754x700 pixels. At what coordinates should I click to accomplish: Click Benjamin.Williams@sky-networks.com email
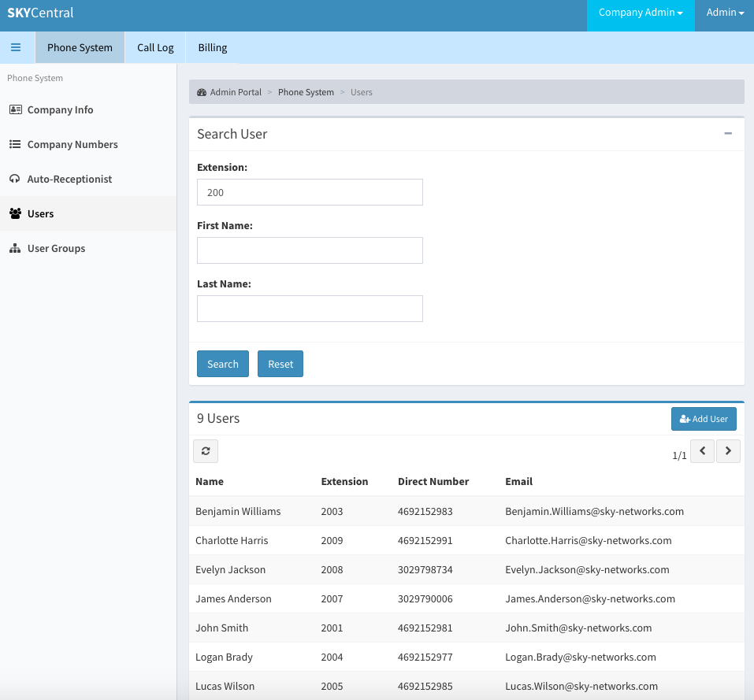coord(594,511)
